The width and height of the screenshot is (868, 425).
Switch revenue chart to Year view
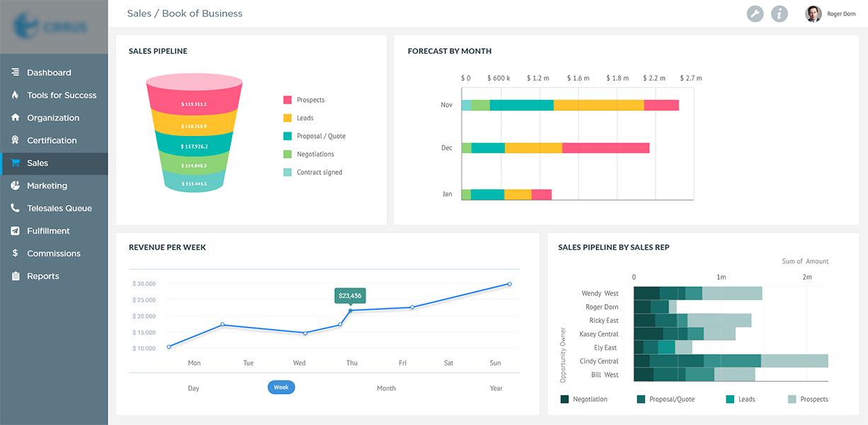(x=496, y=388)
